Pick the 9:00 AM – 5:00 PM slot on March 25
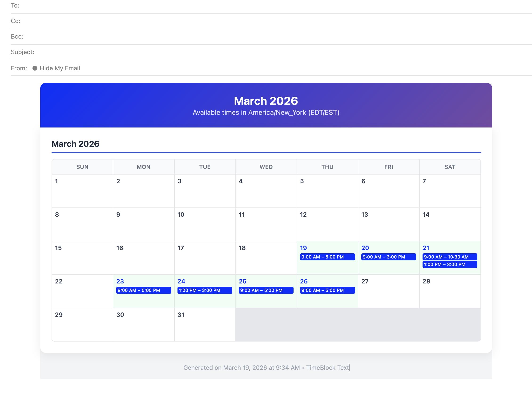 click(x=266, y=290)
